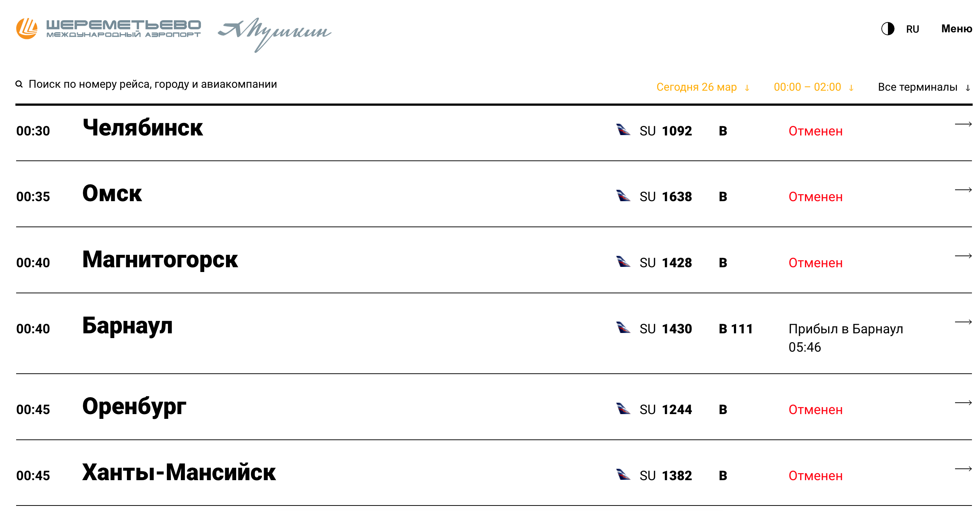The width and height of the screenshot is (980, 511).
Task: Expand the 00:00 – 02:00 time range dropdown
Action: (x=813, y=87)
